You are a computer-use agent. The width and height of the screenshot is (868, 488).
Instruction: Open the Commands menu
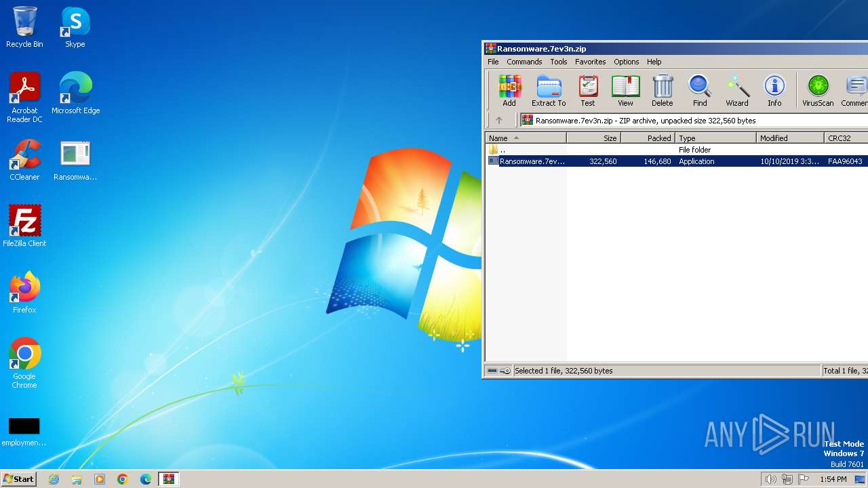[x=524, y=62]
